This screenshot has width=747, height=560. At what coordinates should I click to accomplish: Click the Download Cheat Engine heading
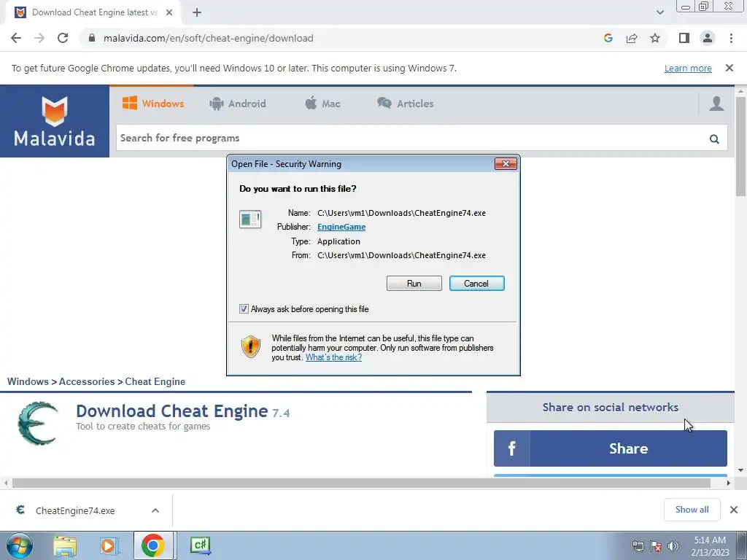[x=172, y=411]
